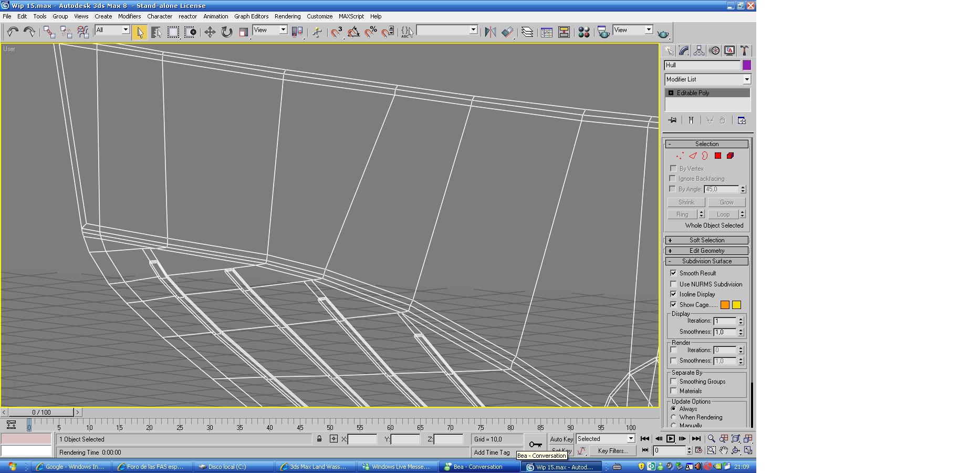Switch to Modify command panel tab
980x473 pixels.
684,50
